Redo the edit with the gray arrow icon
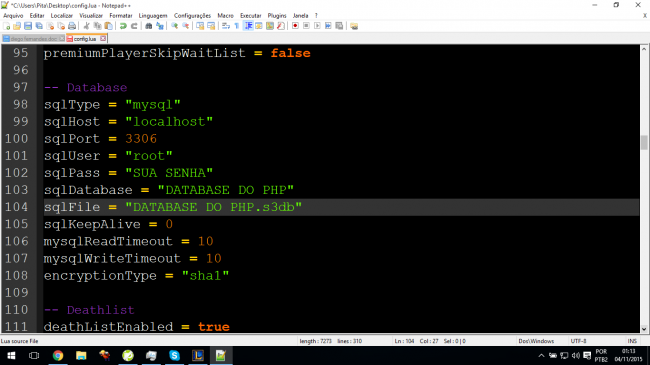The width and height of the screenshot is (650, 365). point(134,26)
